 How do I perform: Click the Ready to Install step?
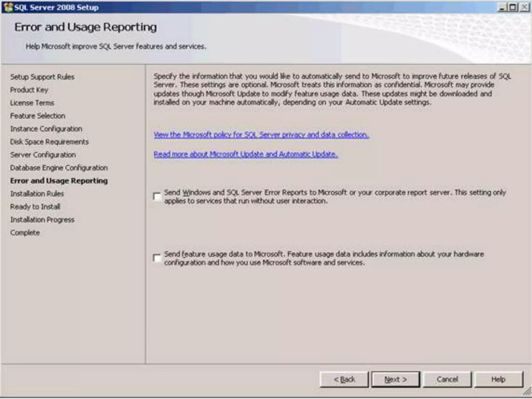tap(35, 207)
